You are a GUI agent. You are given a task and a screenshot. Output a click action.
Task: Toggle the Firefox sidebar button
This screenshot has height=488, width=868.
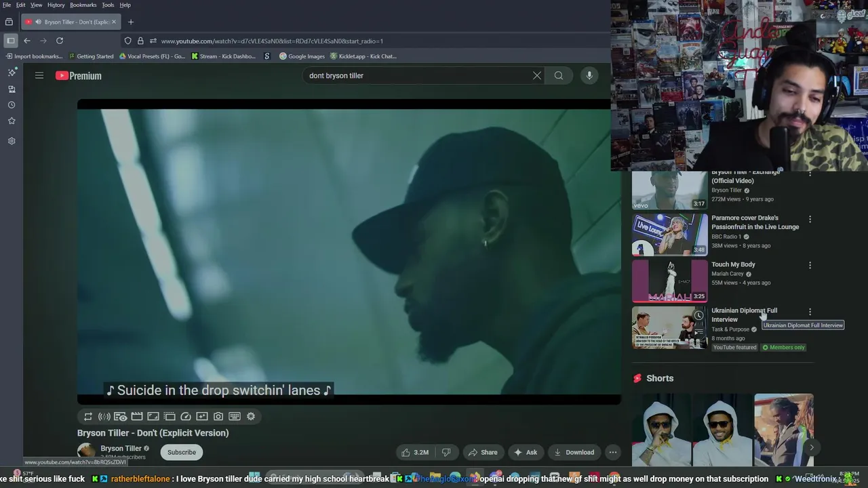[x=11, y=41]
